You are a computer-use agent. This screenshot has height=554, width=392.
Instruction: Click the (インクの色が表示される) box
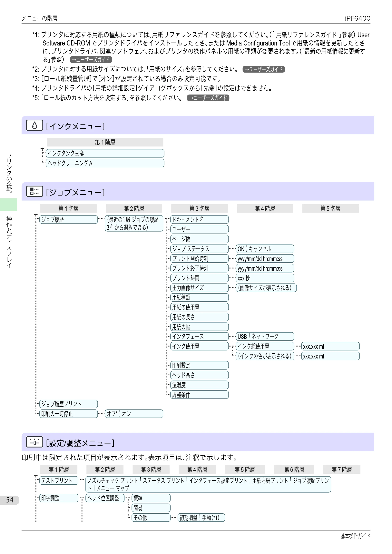point(265,356)
